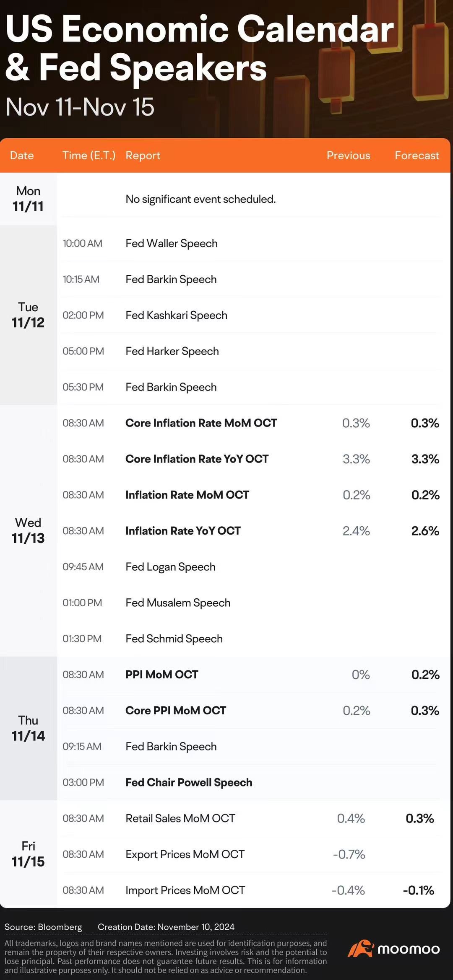
Task: Click the Inflation Rate YoY OCT forecast 2.6%
Action: coord(425,531)
